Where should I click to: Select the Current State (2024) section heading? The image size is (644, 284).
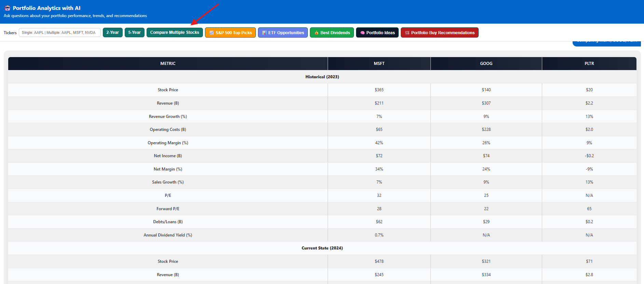322,248
